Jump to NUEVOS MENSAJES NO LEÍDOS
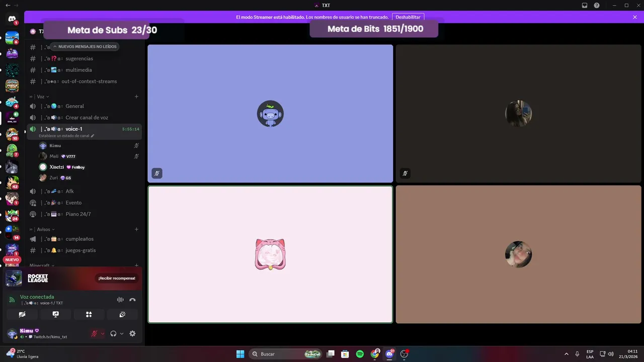This screenshot has width=644, height=362. point(85,47)
